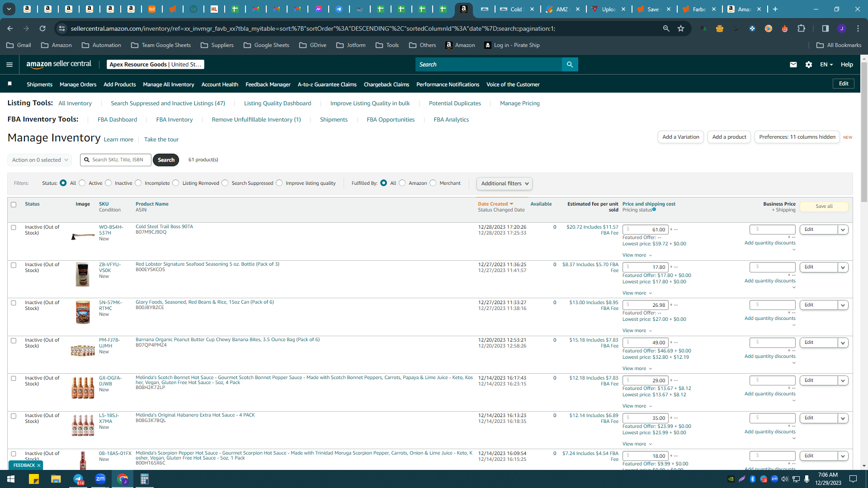Click the Edit favorites bar button
868x488 pixels.
tap(844, 84)
